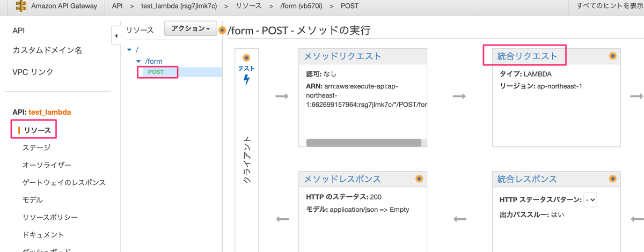The image size is (644, 252).
Task: Open the HTTP ステータスパターン dropdown
Action: tap(591, 200)
